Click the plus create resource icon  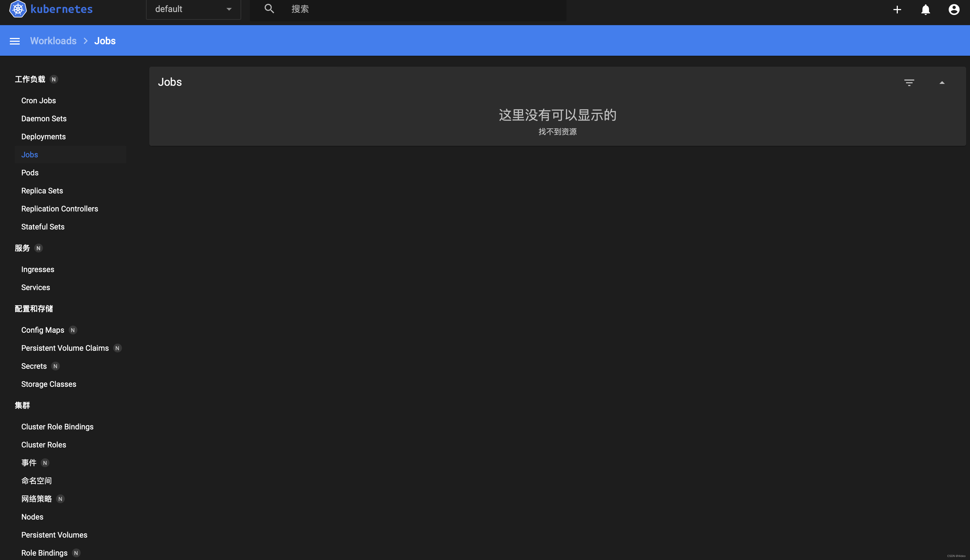[x=897, y=9]
